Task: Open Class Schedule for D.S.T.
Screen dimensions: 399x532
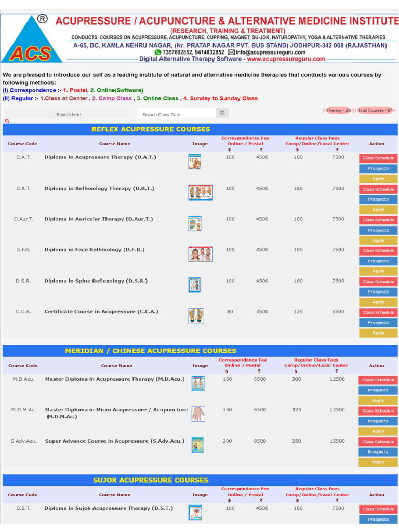Action: (x=378, y=509)
